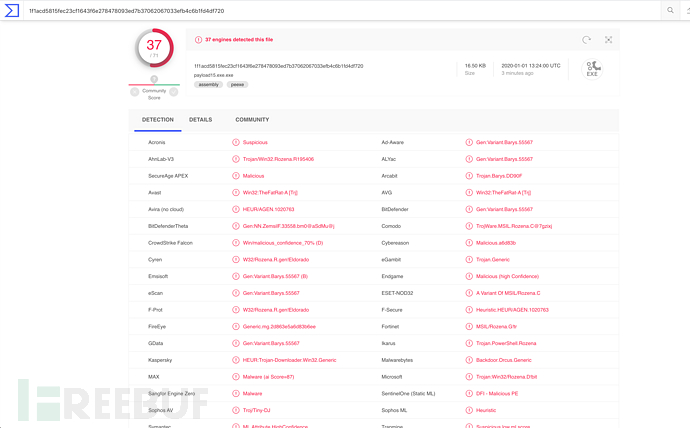Click SecureAge APEX Malicious alert icon
Screen dimensions: 690x428
click(236, 176)
